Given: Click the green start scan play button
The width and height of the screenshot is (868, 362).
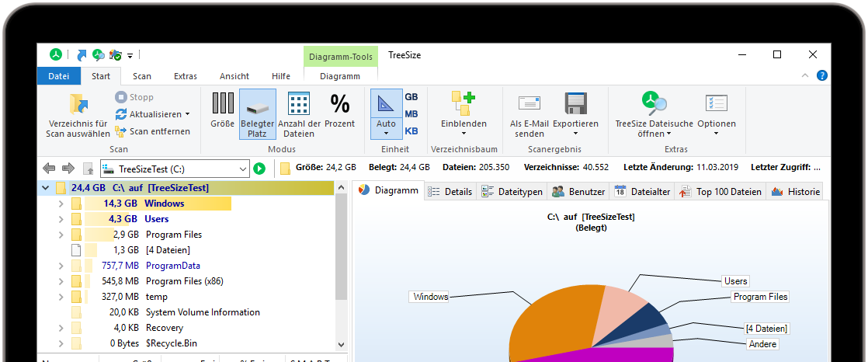Looking at the screenshot, I should [259, 169].
